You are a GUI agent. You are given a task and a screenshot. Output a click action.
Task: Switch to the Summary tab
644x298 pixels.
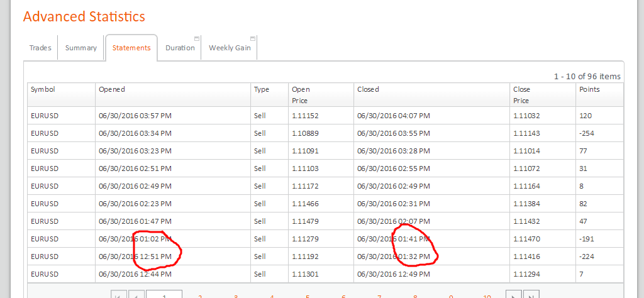click(x=81, y=48)
